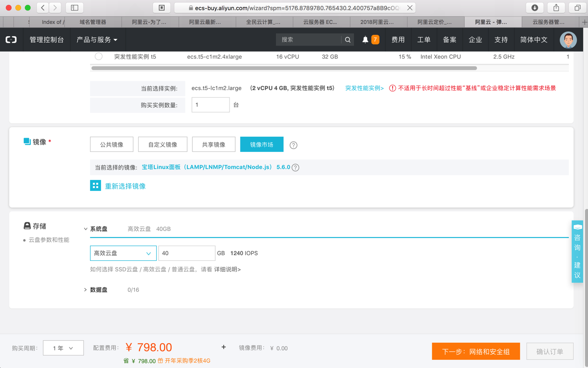The image size is (588, 368).
Task: Click the plus icon beside 配置费用
Action: (223, 348)
